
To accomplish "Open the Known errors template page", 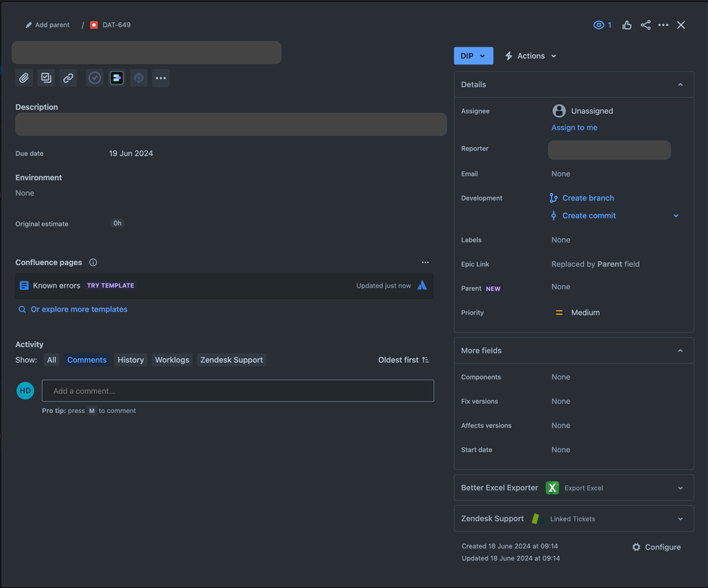I will [57, 285].
